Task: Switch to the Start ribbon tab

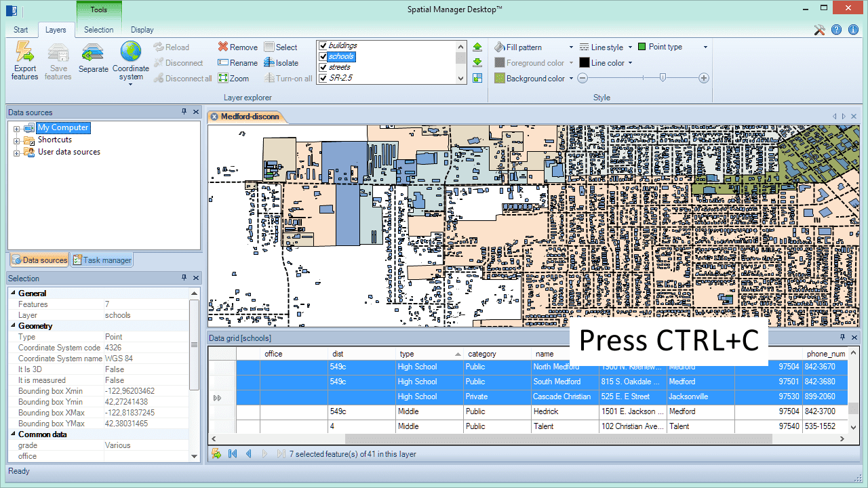Action: point(21,30)
